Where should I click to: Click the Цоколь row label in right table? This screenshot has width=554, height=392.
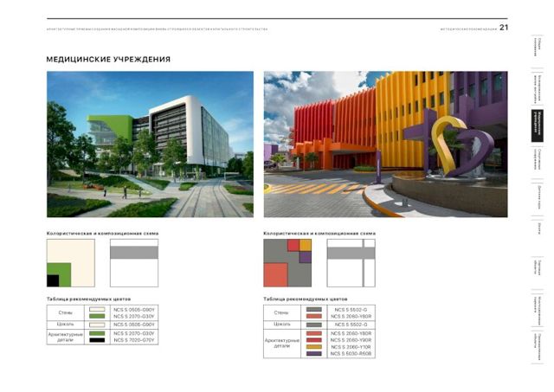tap(282, 324)
